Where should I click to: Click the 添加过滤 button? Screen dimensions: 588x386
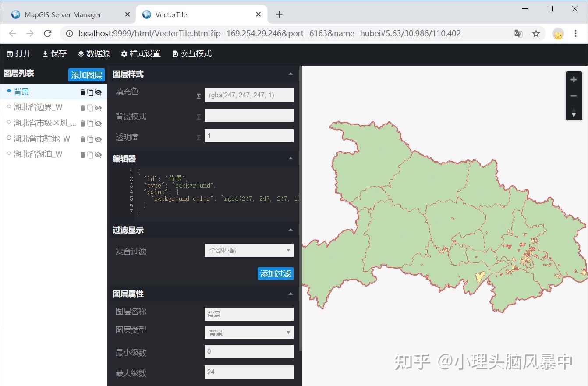(275, 273)
